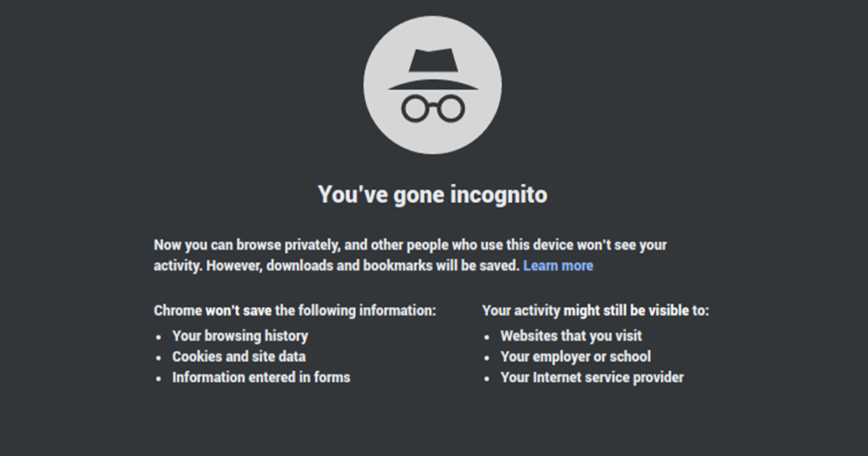Select the "Your Internet service provider" text
This screenshot has height=456, width=868.
point(592,377)
